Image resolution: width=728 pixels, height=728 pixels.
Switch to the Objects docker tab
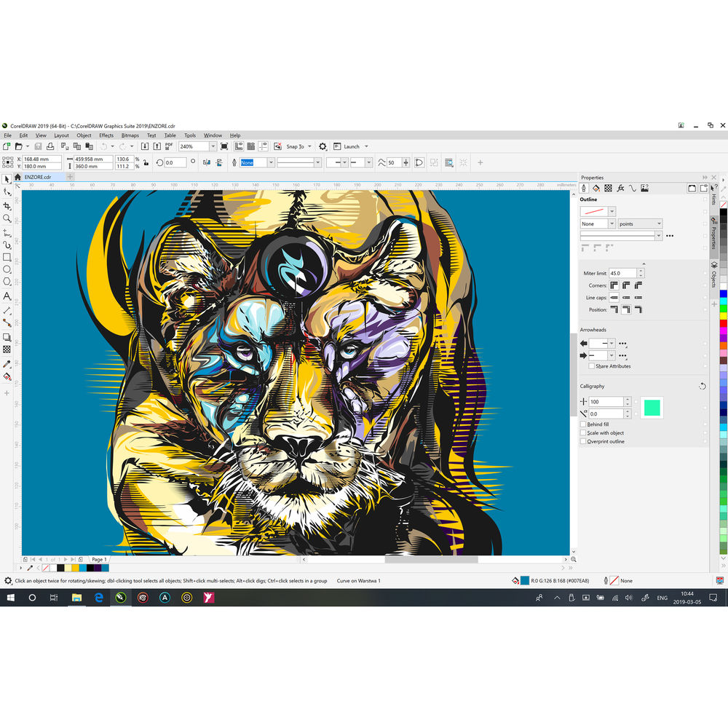[x=714, y=274]
